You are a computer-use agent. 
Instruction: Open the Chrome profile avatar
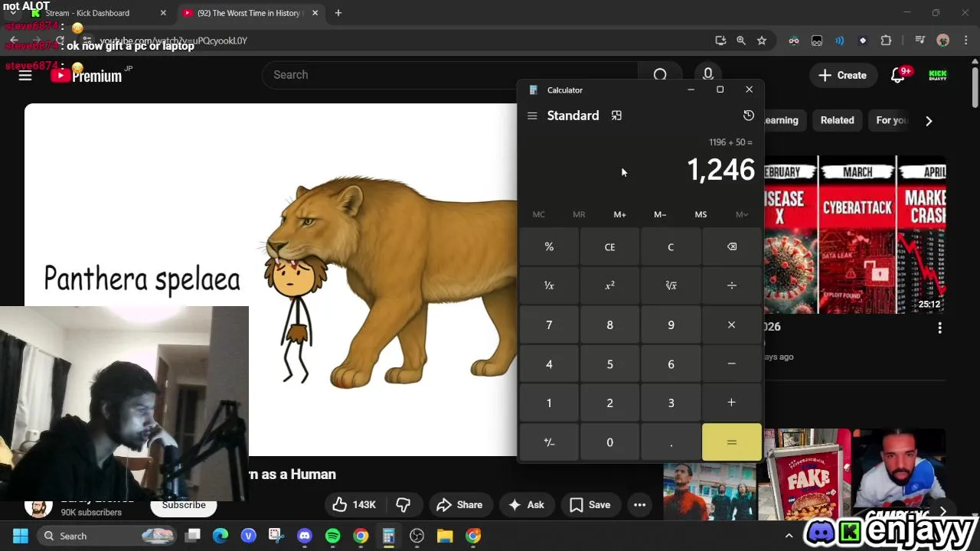(x=943, y=41)
